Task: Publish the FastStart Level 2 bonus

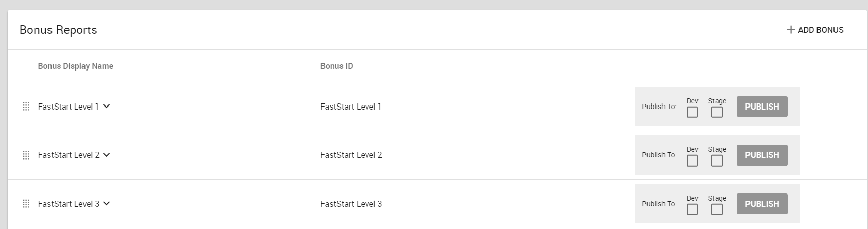Action: coord(762,155)
